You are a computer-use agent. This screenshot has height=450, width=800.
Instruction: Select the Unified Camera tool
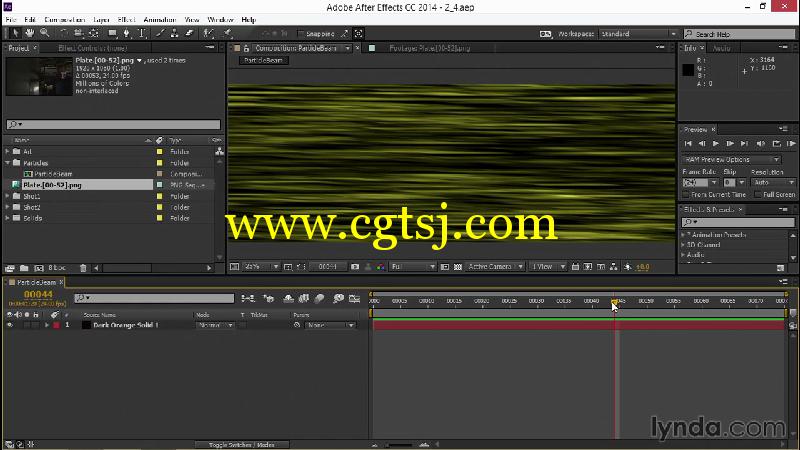(x=78, y=34)
